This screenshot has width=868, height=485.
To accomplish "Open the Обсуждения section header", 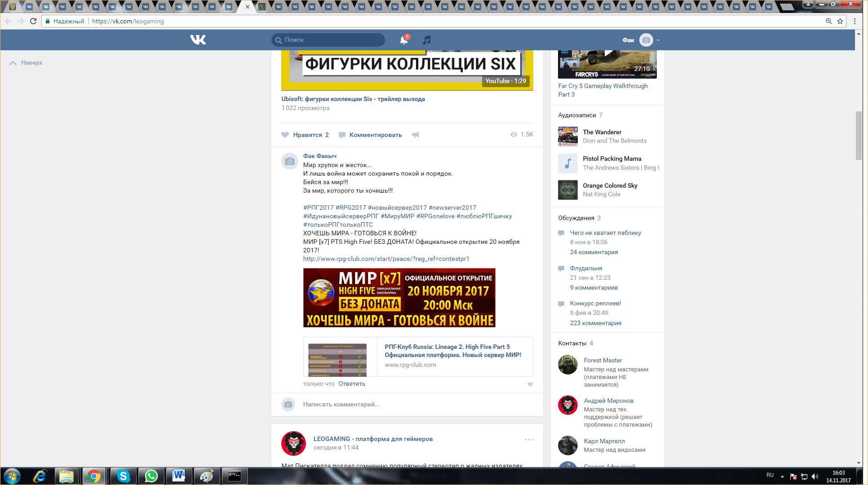I will 576,218.
